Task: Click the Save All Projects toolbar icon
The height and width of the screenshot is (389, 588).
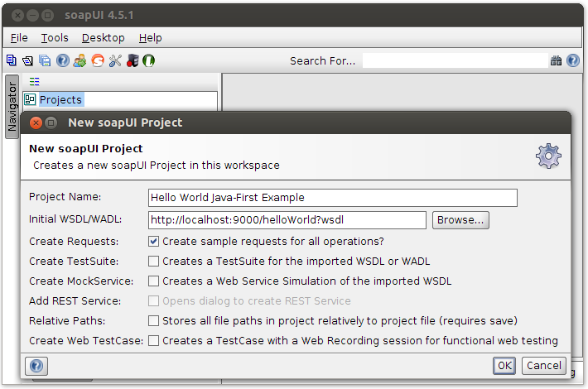Action: 46,60
